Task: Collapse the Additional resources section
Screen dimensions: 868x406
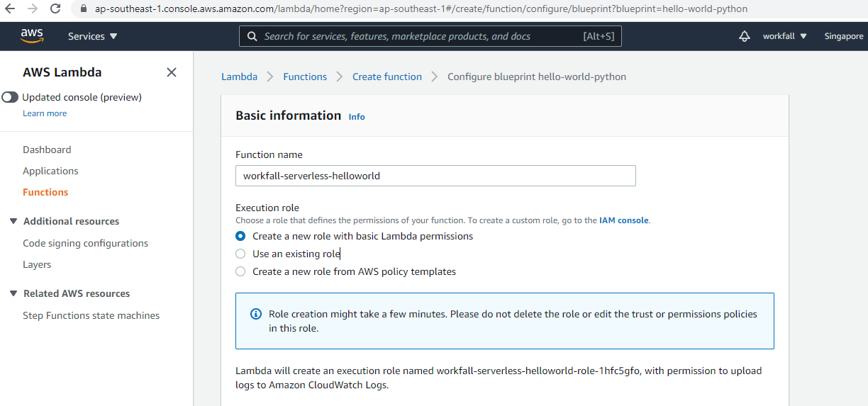Action: tap(13, 221)
